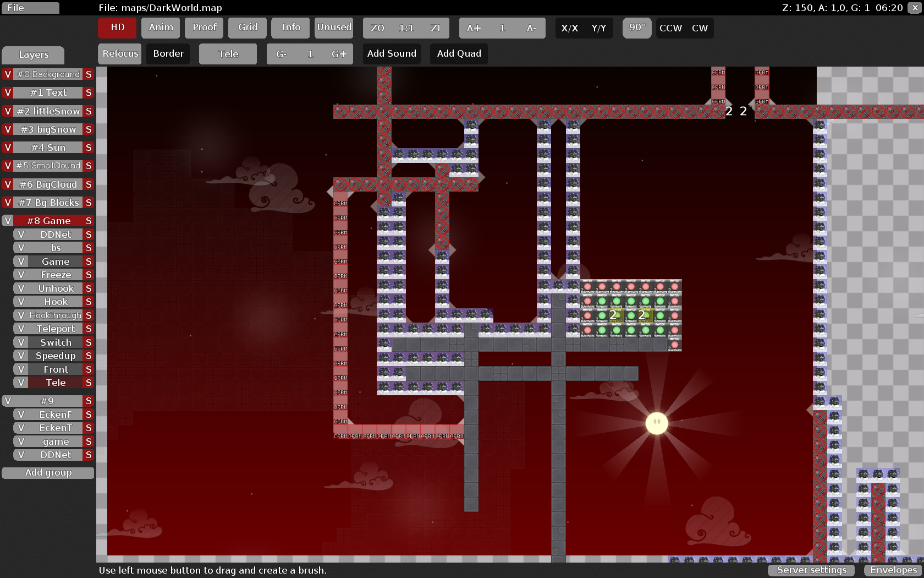The height and width of the screenshot is (578, 924).
Task: Reset zoom with the 1:1 button
Action: pyautogui.click(x=406, y=28)
